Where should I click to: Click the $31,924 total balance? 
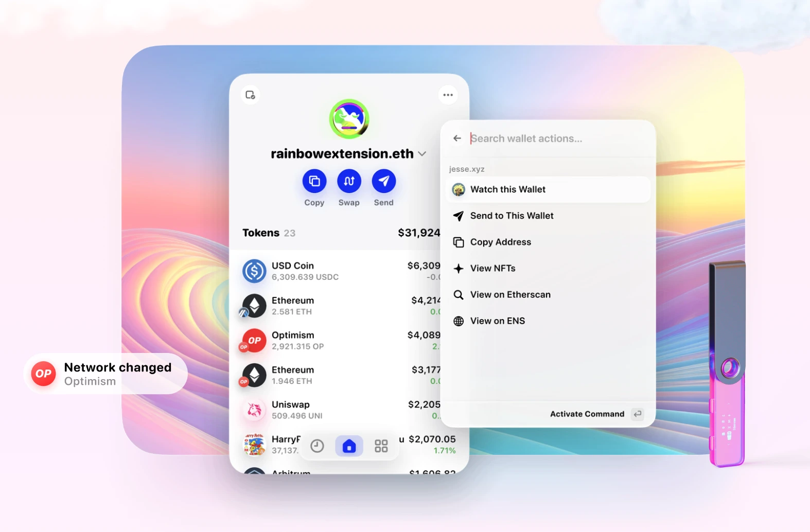(419, 233)
